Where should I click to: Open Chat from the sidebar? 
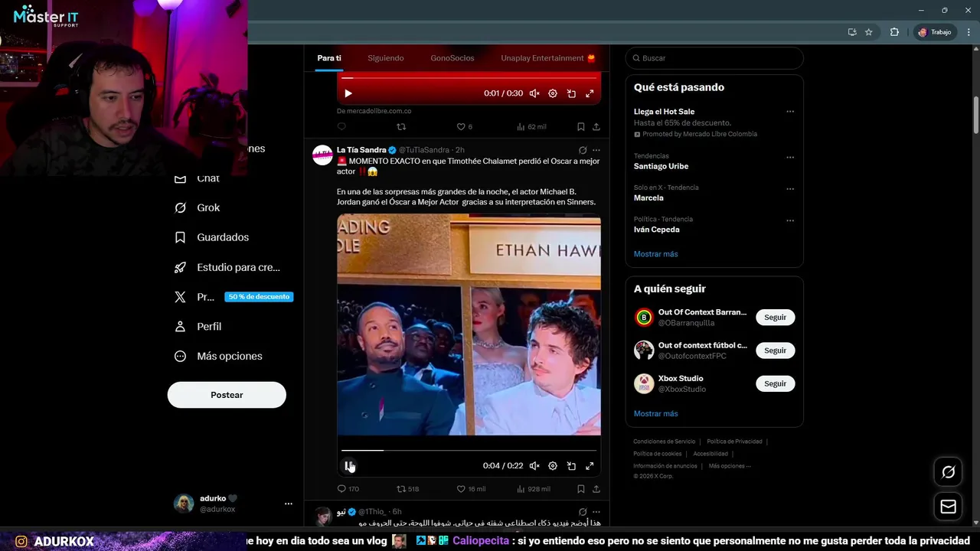pos(197,178)
